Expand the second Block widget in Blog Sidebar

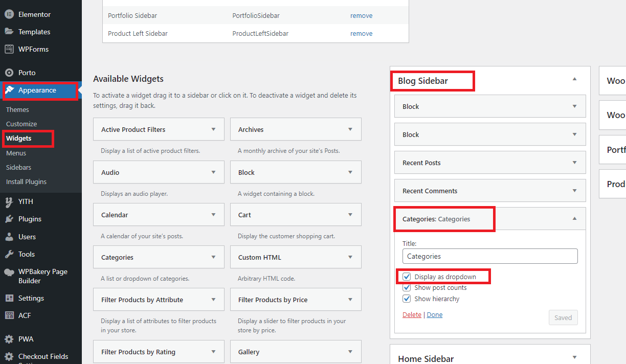tap(574, 134)
